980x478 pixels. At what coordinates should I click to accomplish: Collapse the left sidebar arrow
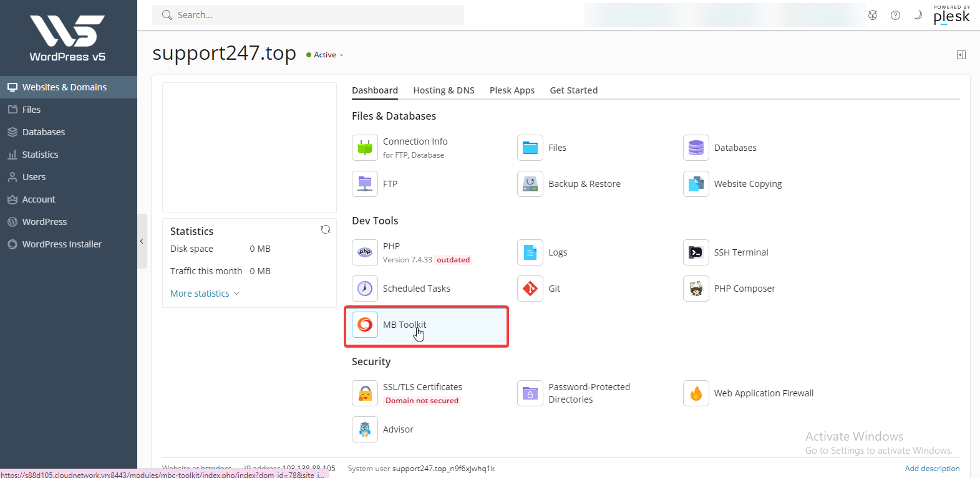[142, 241]
